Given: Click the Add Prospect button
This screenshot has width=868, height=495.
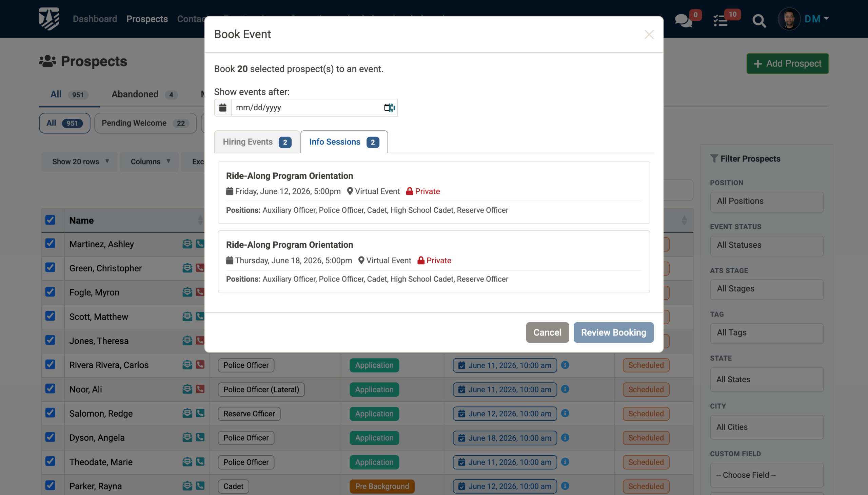Looking at the screenshot, I should click(x=787, y=63).
